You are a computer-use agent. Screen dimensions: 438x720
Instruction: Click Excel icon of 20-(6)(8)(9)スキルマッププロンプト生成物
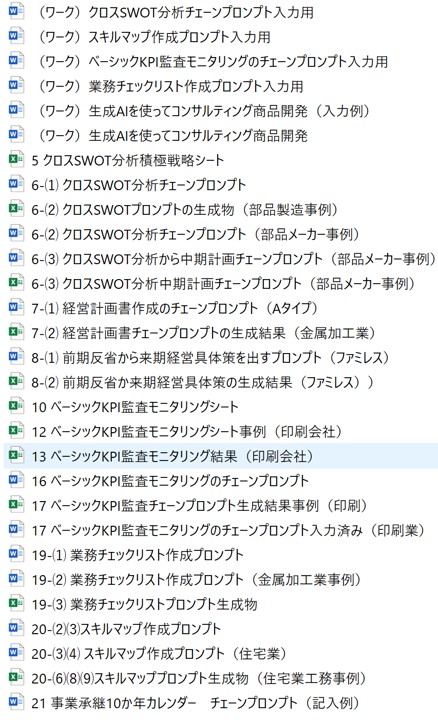coord(16,677)
